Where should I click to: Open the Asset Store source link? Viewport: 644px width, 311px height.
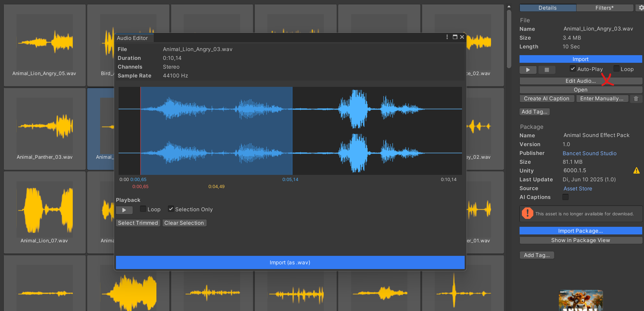578,189
